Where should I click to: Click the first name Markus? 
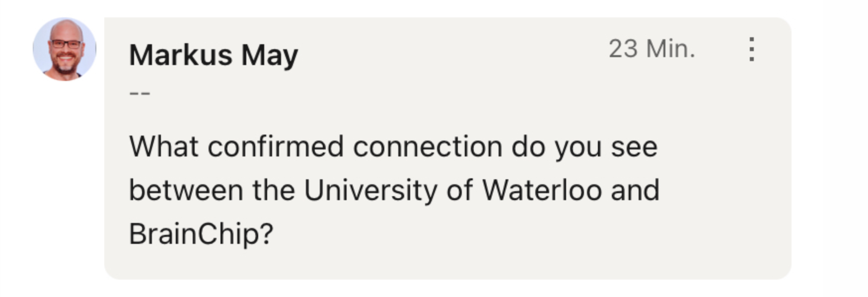[181, 55]
